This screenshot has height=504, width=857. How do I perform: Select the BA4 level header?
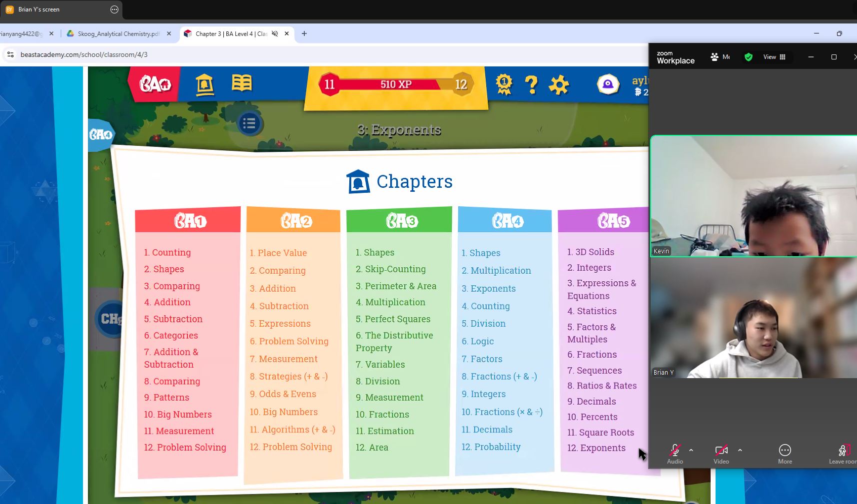(505, 220)
